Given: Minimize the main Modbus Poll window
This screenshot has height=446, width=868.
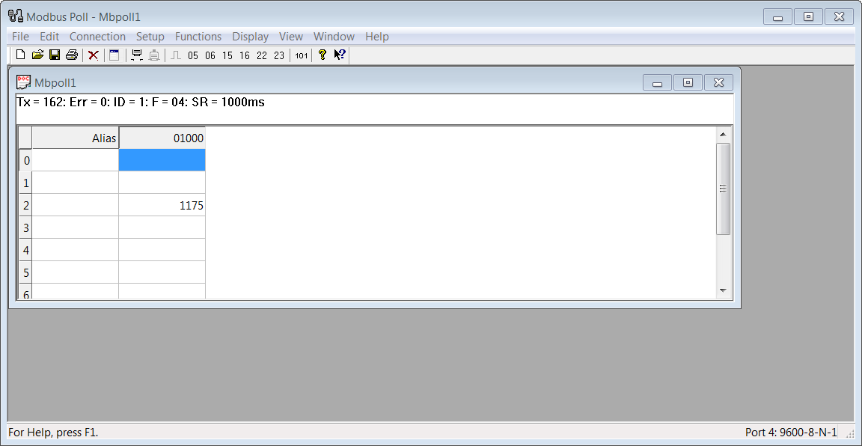Looking at the screenshot, I should tap(777, 16).
